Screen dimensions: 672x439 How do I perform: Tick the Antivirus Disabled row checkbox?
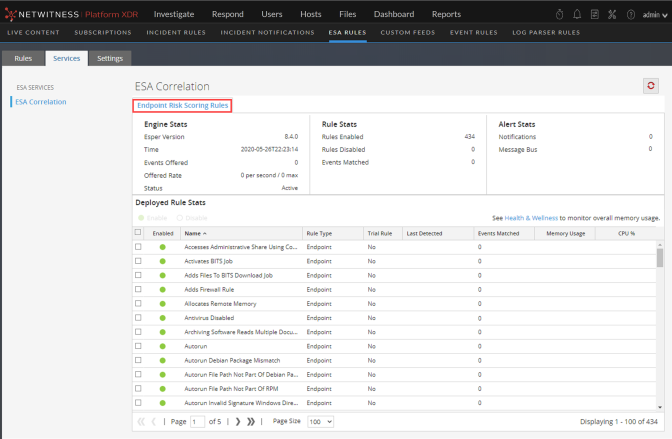point(138,317)
